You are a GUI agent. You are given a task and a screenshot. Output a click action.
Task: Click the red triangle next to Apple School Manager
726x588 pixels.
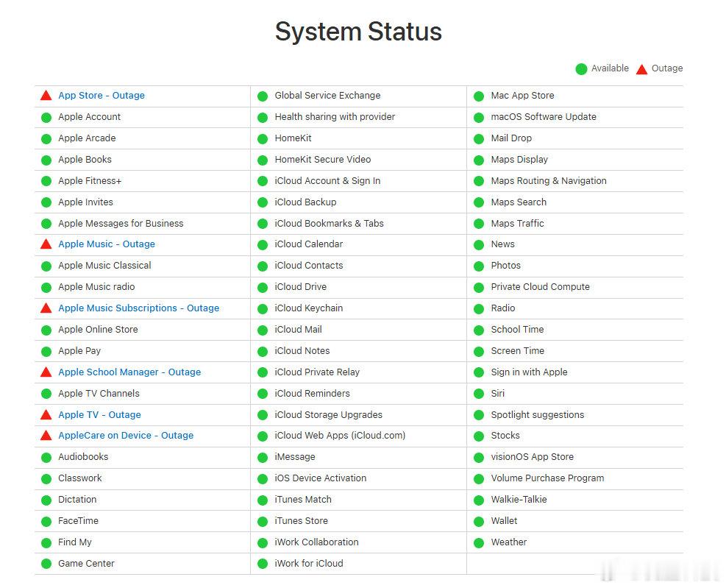(x=46, y=372)
